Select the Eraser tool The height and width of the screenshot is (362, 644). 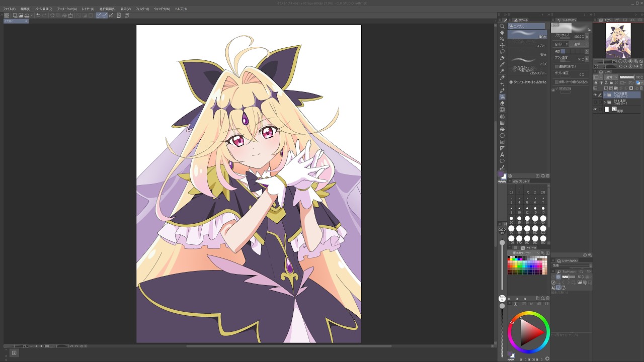502,103
